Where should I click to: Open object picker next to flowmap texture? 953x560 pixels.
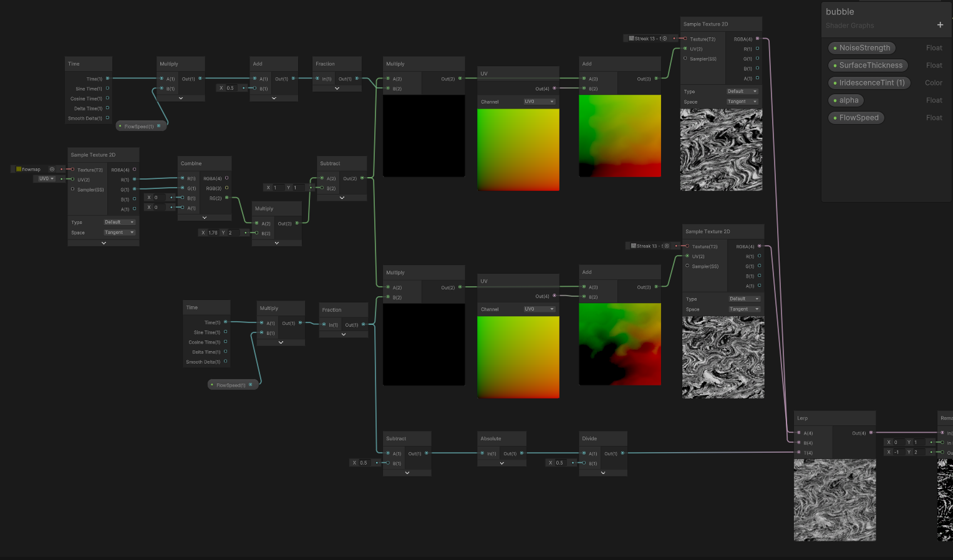click(x=52, y=169)
